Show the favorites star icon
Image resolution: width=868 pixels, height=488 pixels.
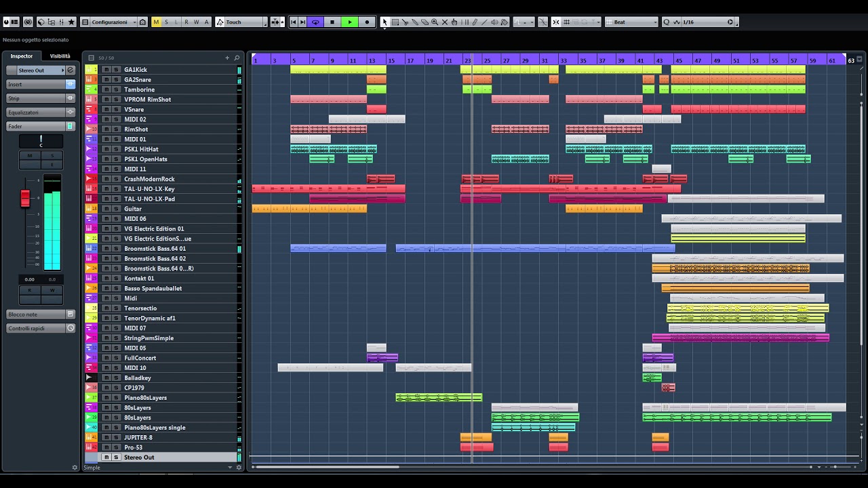coord(71,22)
